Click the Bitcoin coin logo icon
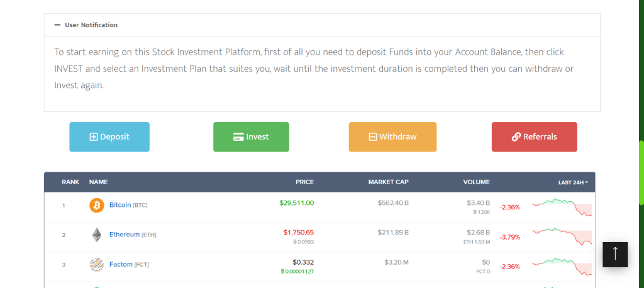 pos(97,205)
